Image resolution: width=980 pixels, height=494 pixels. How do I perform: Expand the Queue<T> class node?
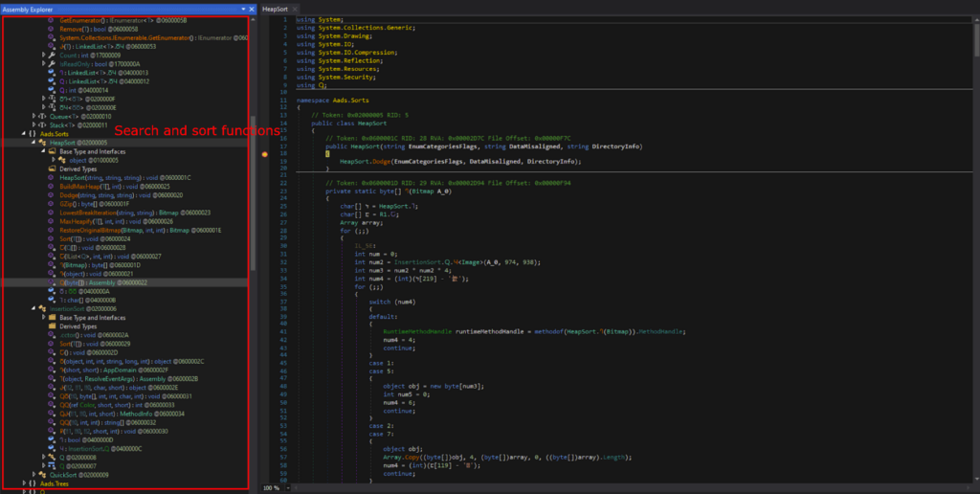pyautogui.click(x=33, y=116)
